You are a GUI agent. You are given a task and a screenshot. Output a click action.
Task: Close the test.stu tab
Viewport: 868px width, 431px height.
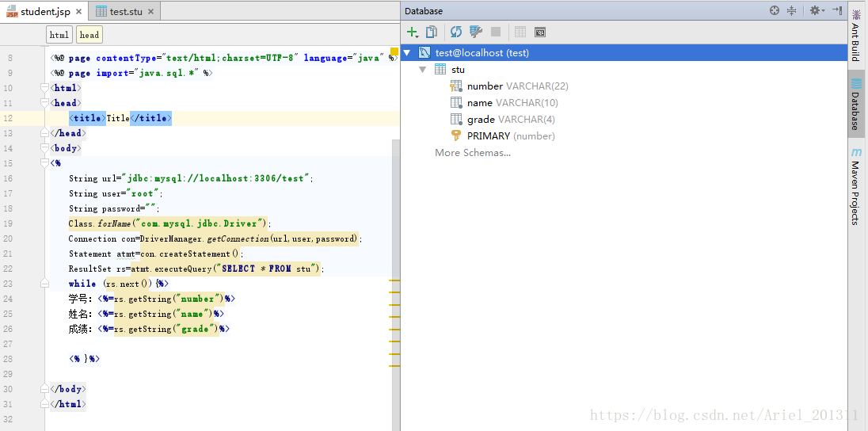(151, 12)
